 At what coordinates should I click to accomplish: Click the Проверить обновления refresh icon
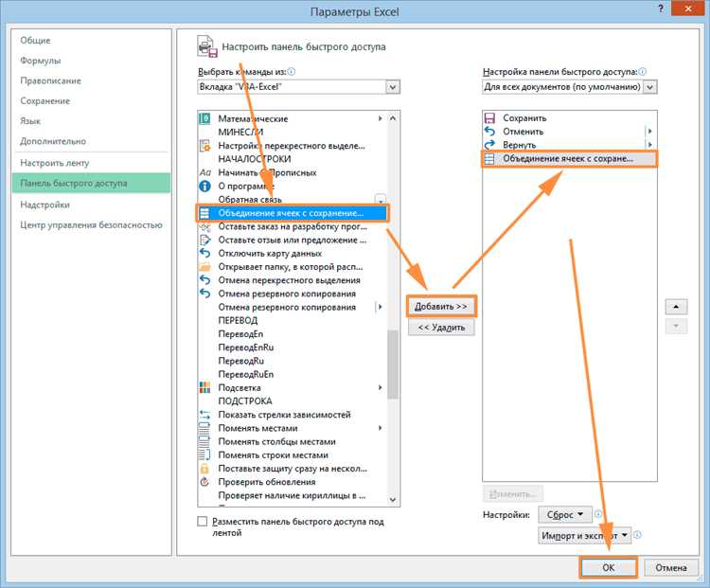click(x=204, y=482)
